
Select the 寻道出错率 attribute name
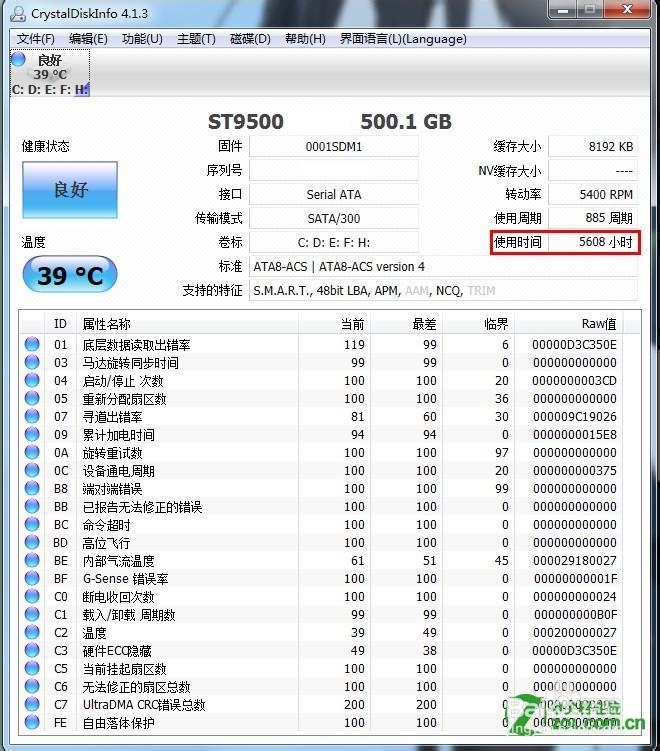click(x=113, y=417)
